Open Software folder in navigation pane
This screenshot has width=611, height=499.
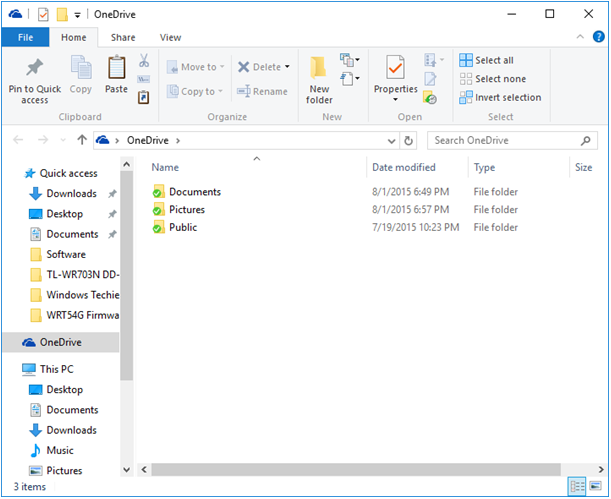(x=58, y=254)
